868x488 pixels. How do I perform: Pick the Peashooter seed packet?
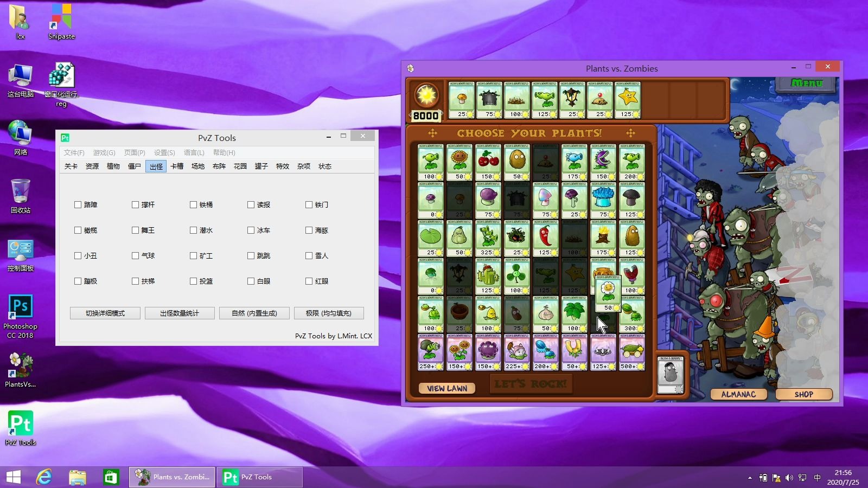click(x=430, y=162)
